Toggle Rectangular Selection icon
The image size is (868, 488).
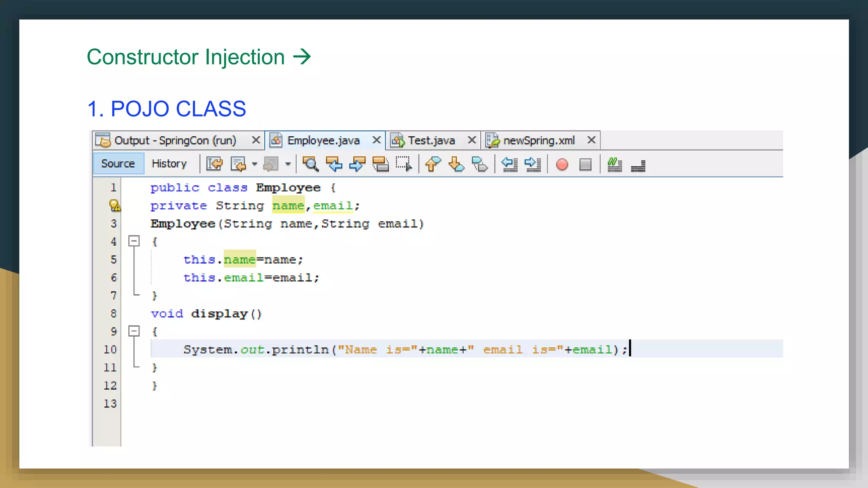[x=403, y=164]
